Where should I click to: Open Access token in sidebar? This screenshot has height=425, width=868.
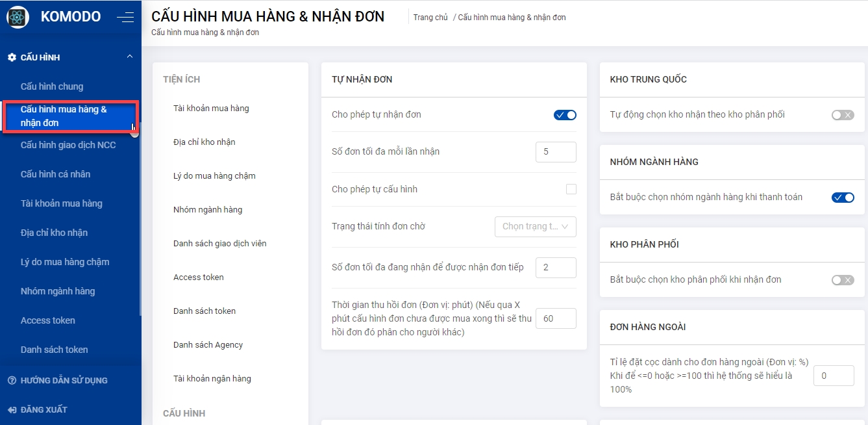pyautogui.click(x=48, y=320)
